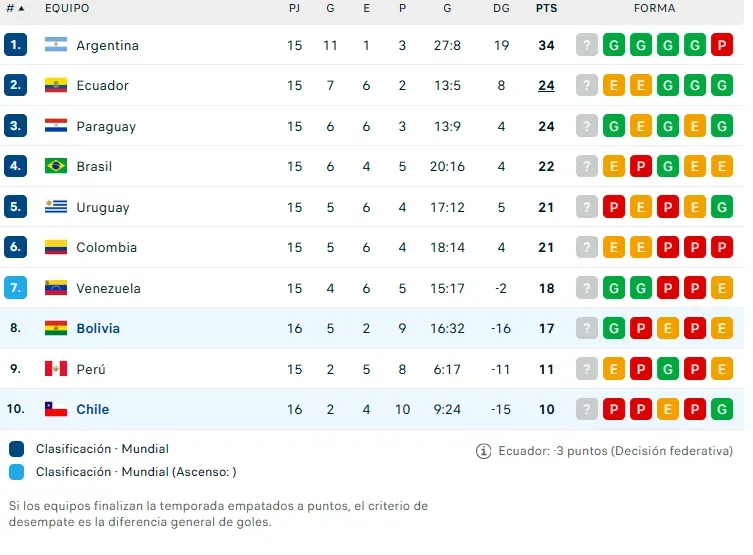
Task: Open the Bolivia team link
Action: click(x=98, y=328)
